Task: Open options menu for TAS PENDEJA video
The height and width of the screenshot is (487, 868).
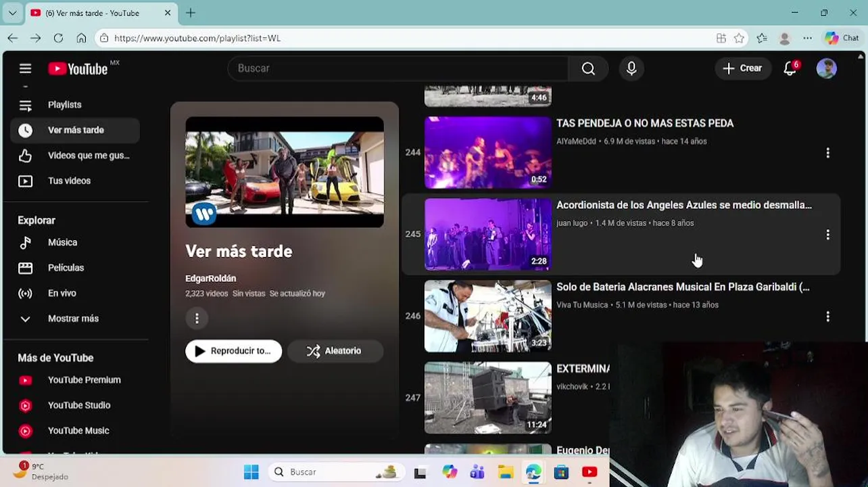Action: pos(827,153)
